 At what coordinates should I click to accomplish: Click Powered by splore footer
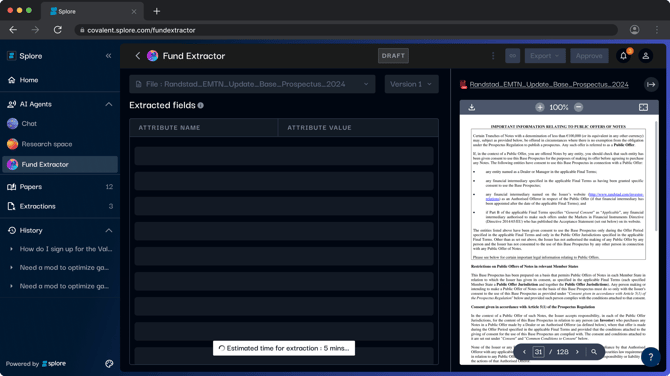36,364
